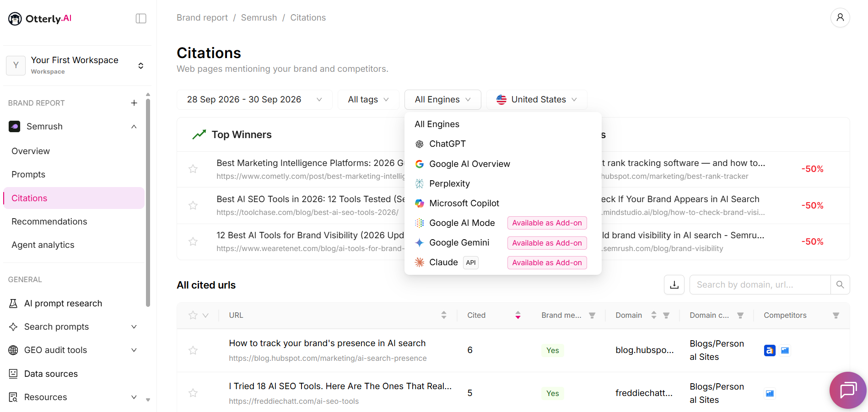Sort the URL column
Screen dimensions: 868x412
[444, 315]
